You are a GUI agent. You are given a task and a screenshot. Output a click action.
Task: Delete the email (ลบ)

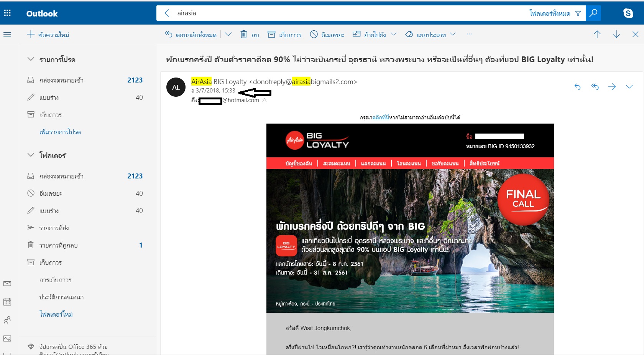pyautogui.click(x=250, y=35)
